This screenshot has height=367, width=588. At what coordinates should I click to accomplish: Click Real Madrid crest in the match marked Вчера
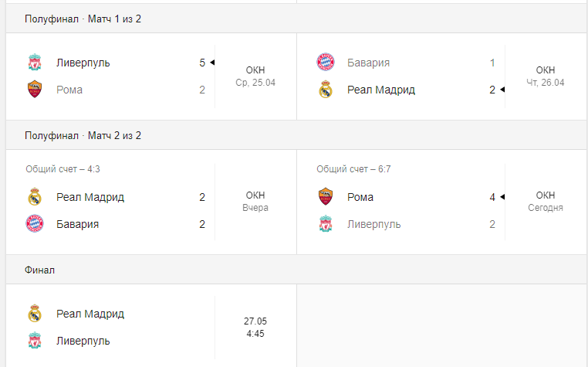(x=34, y=197)
